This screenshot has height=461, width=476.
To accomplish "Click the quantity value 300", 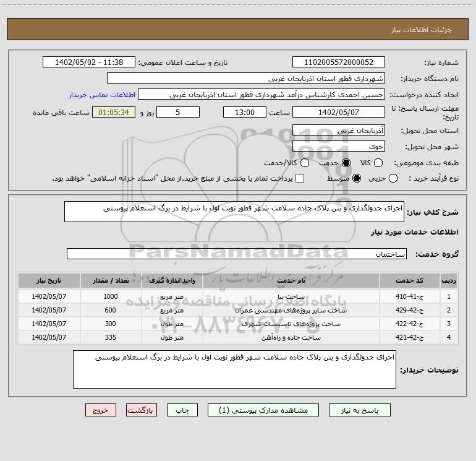I will coord(111,324).
